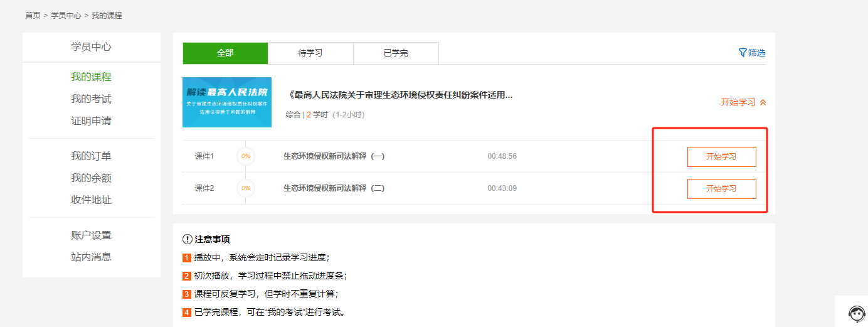Click the 0% progress circle for 课件1
Viewport: 868px width, 327px height.
coord(246,156)
